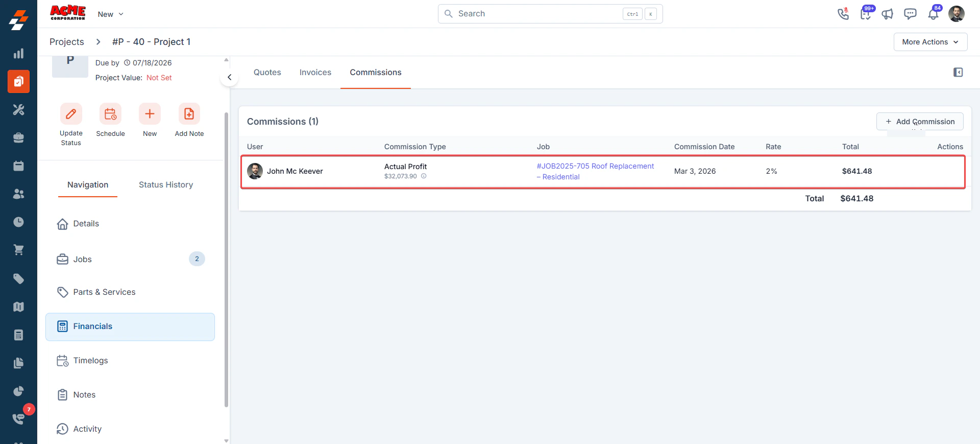Click the Not Set project value link
The width and height of the screenshot is (980, 444).
[159, 78]
